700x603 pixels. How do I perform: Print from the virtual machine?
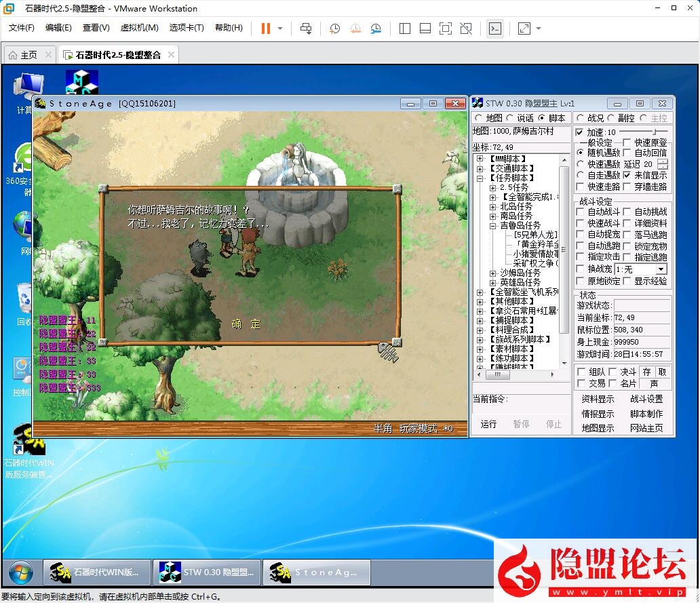coord(20,28)
